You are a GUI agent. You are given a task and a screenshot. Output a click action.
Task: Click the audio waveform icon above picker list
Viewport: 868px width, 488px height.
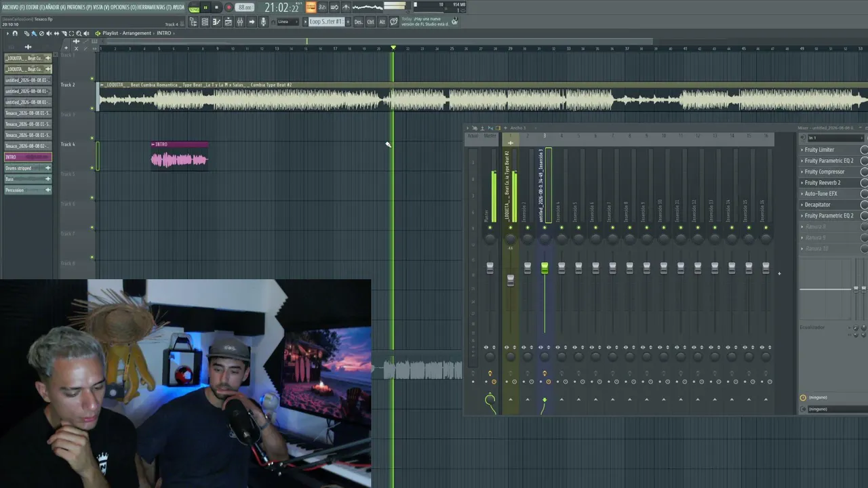tap(28, 47)
